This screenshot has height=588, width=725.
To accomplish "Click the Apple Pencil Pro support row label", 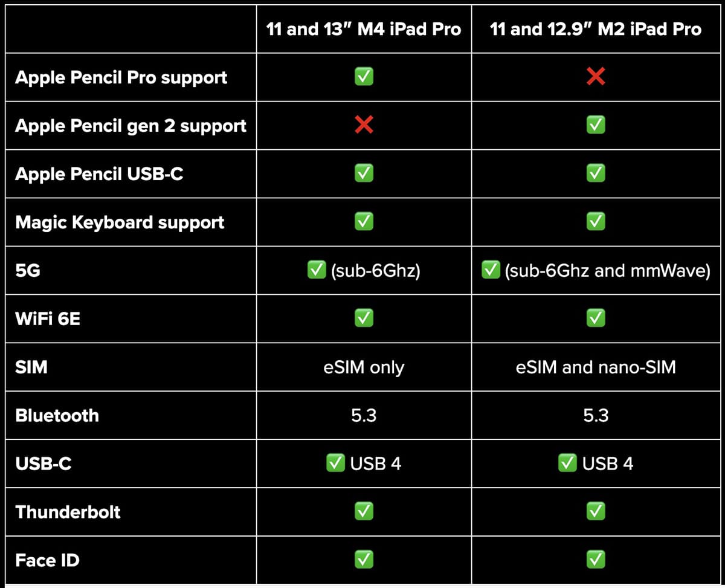I will (121, 77).
